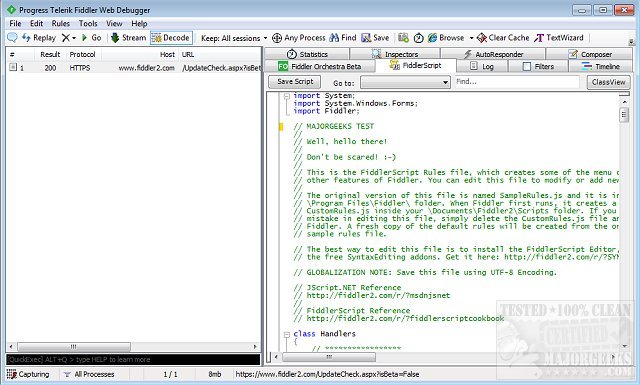Click the Find... script search field
640x385 pixels.
tap(517, 82)
